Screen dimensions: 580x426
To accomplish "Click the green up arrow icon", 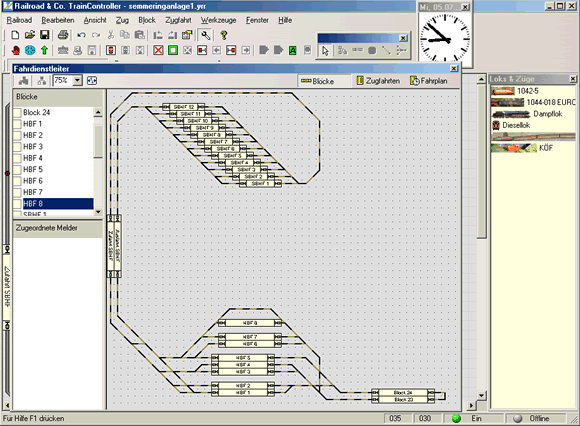I will pyautogui.click(x=44, y=50).
